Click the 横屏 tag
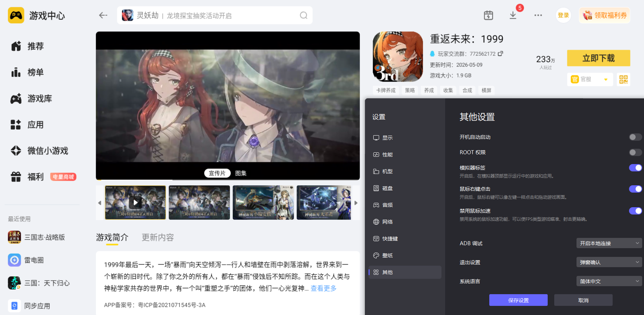This screenshot has width=644, height=315. (x=486, y=90)
